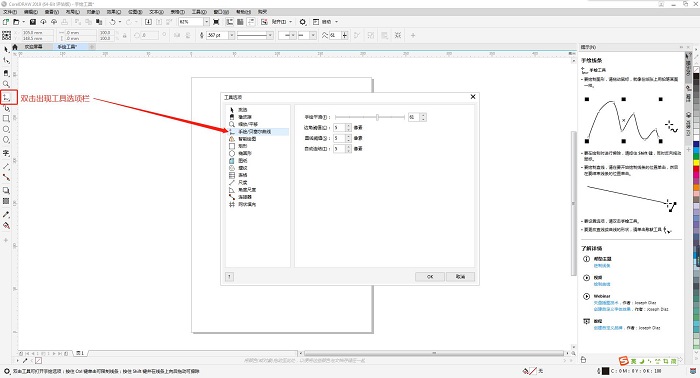Open the File menu (文件)

pos(10,12)
